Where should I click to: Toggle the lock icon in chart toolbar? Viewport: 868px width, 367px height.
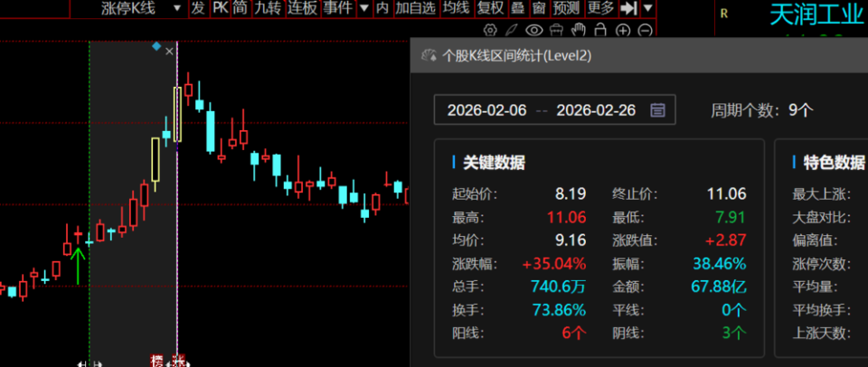600,30
